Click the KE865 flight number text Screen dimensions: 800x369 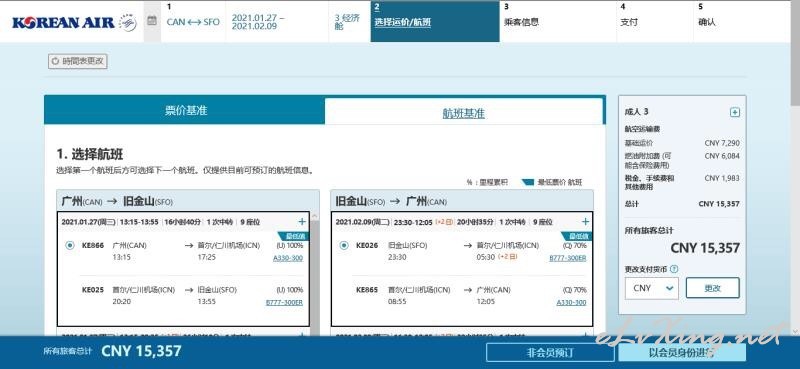tap(367, 290)
